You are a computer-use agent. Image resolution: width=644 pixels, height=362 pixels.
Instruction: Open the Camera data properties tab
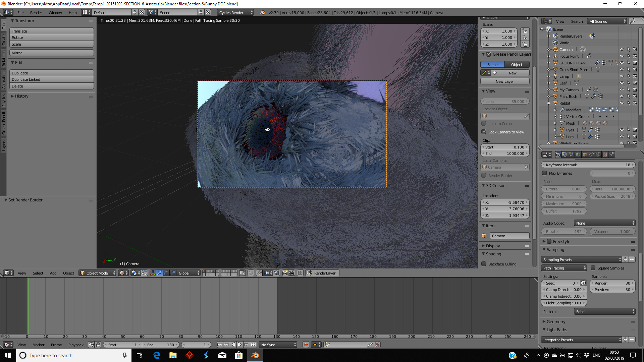[x=598, y=155]
